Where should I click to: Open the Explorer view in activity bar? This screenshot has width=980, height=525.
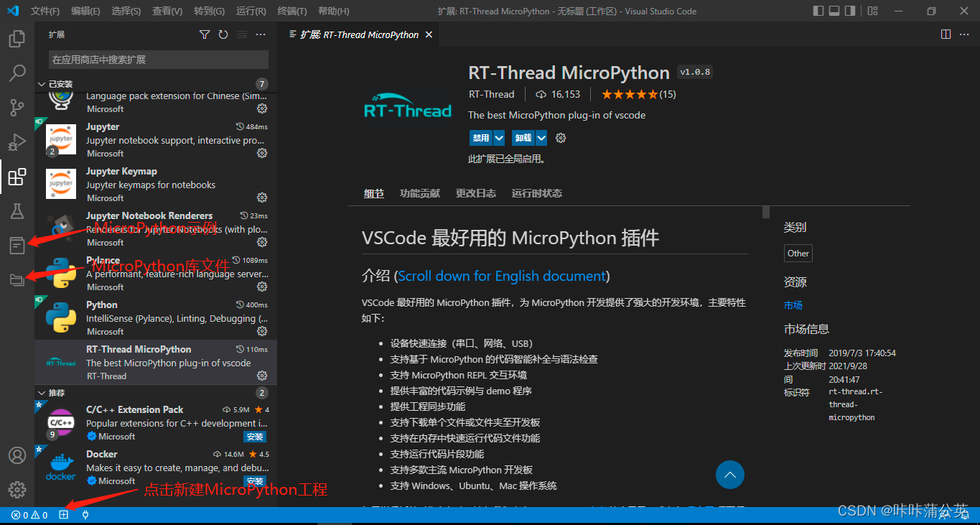[17, 38]
